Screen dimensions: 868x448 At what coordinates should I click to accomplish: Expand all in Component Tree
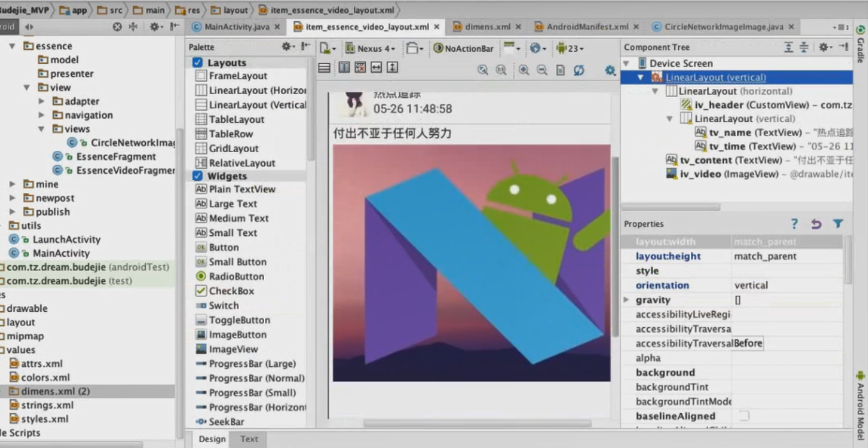789,47
